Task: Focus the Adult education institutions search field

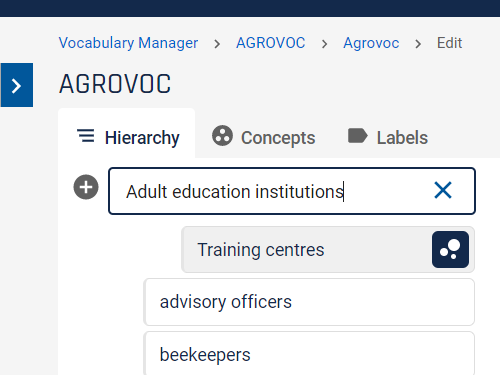Action: click(x=292, y=191)
